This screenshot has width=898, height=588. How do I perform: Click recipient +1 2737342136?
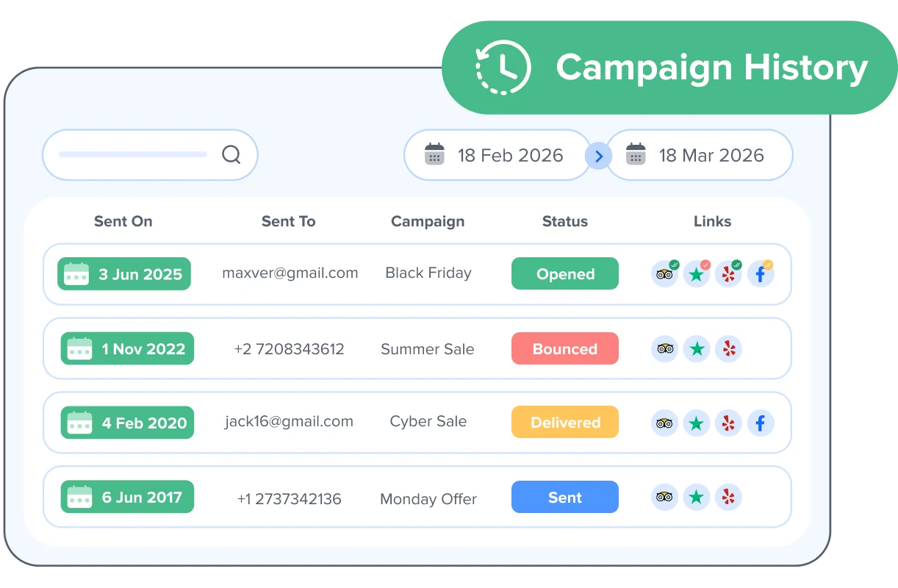[290, 499]
